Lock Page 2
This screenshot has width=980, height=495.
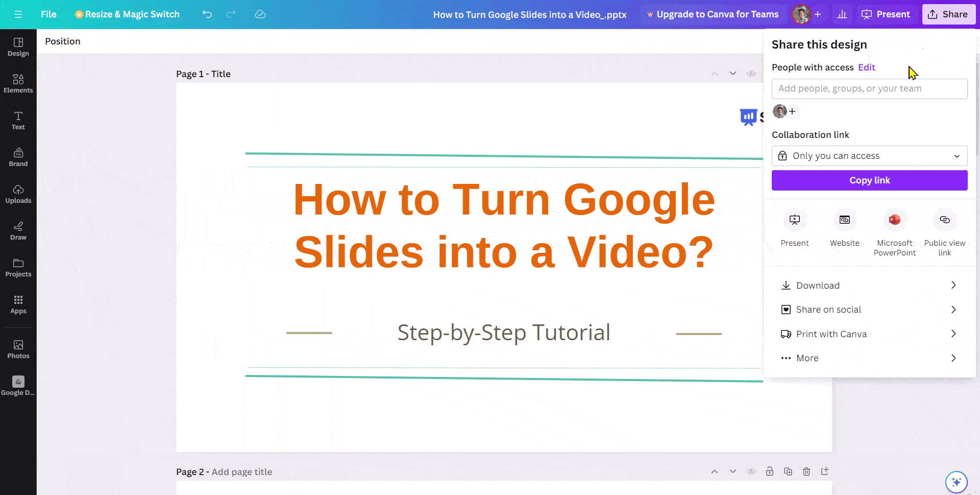pos(769,471)
